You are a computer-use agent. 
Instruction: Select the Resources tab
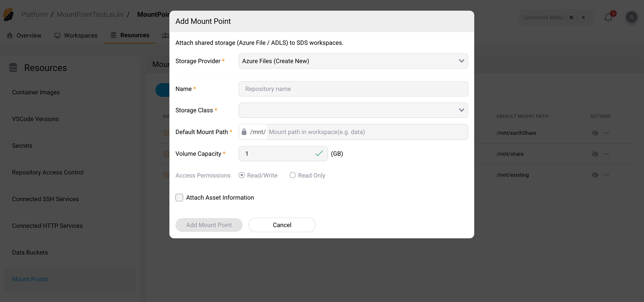click(x=130, y=35)
